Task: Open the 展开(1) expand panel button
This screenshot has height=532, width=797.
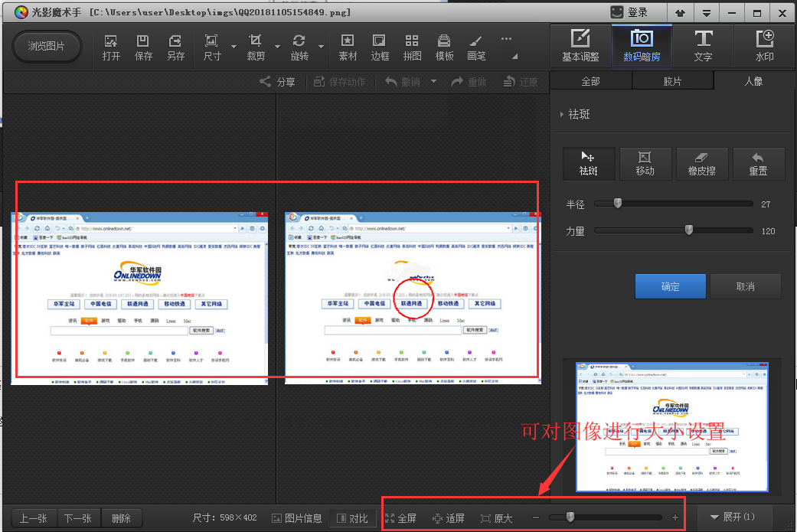Action: (733, 517)
